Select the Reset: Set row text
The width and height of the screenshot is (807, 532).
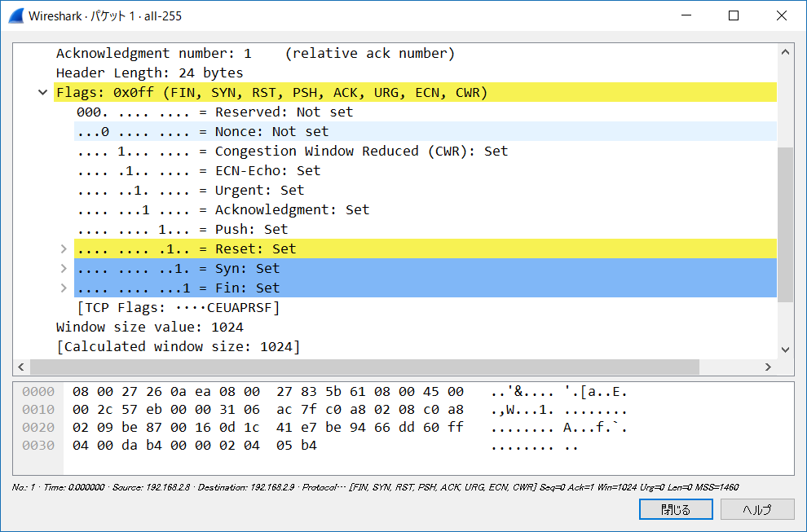(x=426, y=249)
